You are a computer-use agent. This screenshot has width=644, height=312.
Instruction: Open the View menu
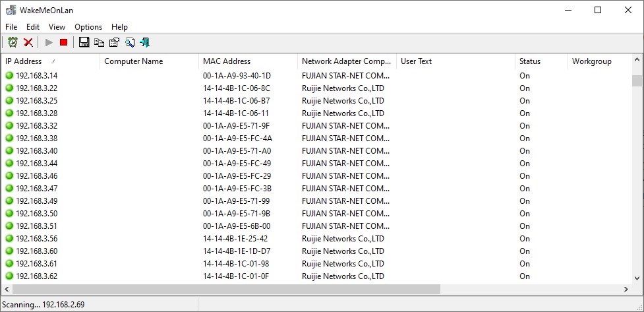pos(57,27)
